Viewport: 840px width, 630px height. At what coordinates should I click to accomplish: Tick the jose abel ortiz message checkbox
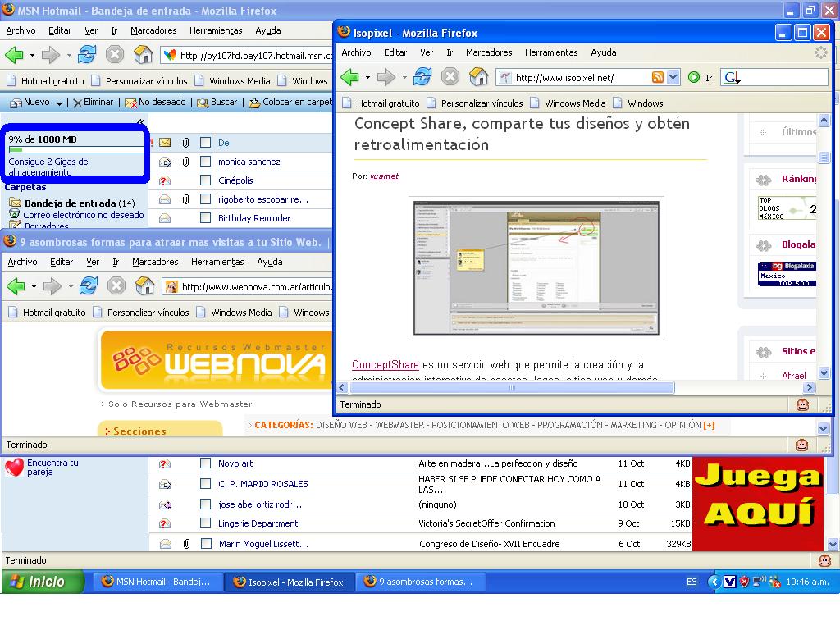(205, 504)
